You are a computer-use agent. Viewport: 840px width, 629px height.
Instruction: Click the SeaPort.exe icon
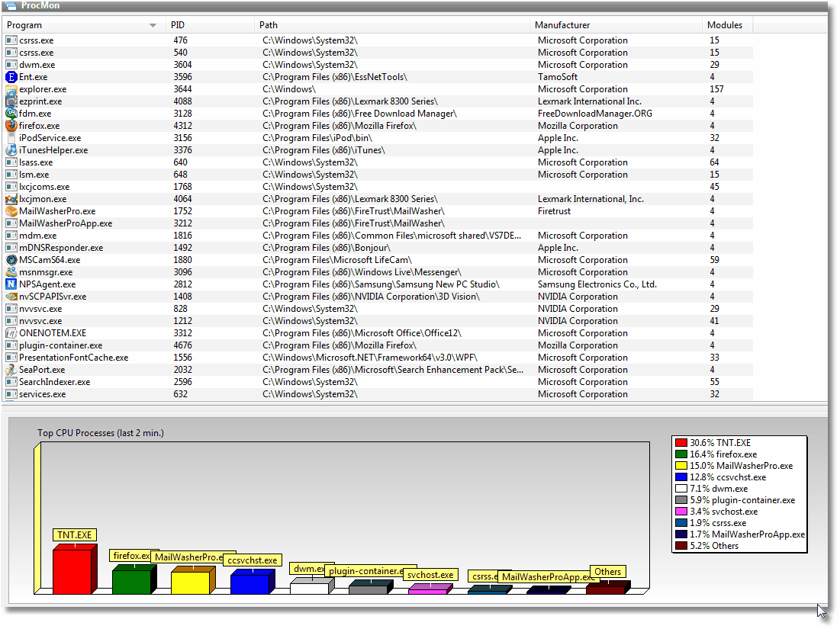pyautogui.click(x=11, y=370)
